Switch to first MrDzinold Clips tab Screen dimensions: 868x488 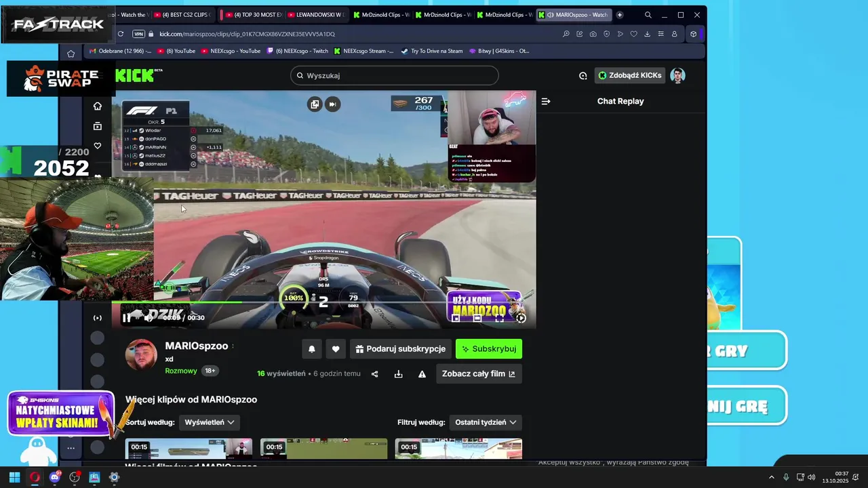pyautogui.click(x=382, y=14)
